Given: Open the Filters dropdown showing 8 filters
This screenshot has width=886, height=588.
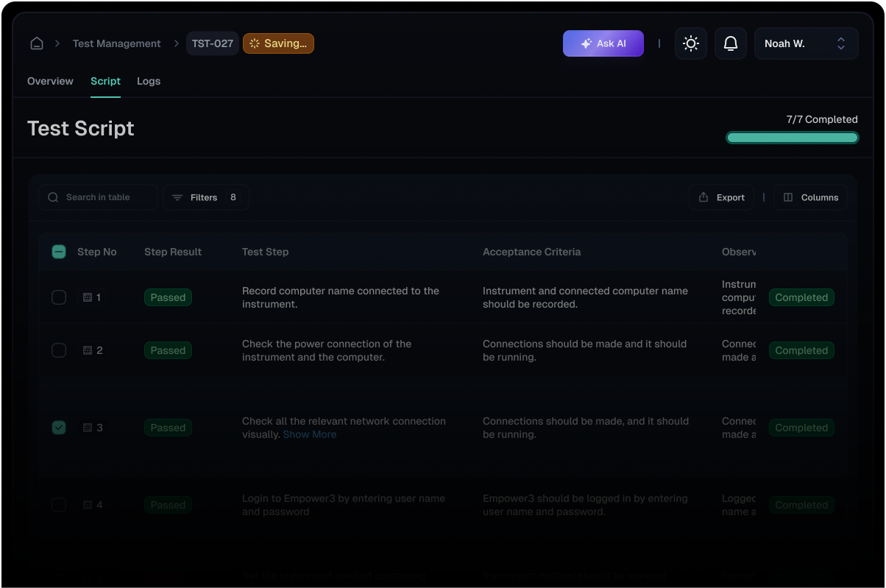Looking at the screenshot, I should 205,196.
